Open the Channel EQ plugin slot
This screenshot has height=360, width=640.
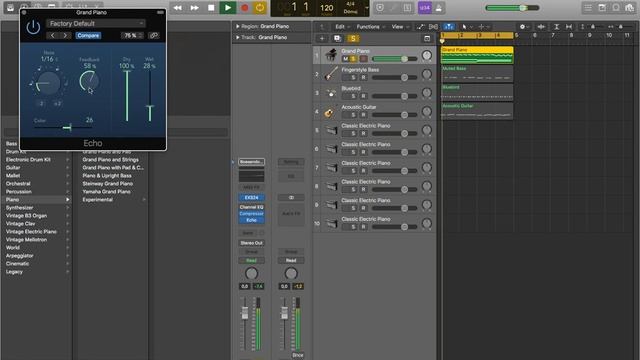[x=251, y=207]
